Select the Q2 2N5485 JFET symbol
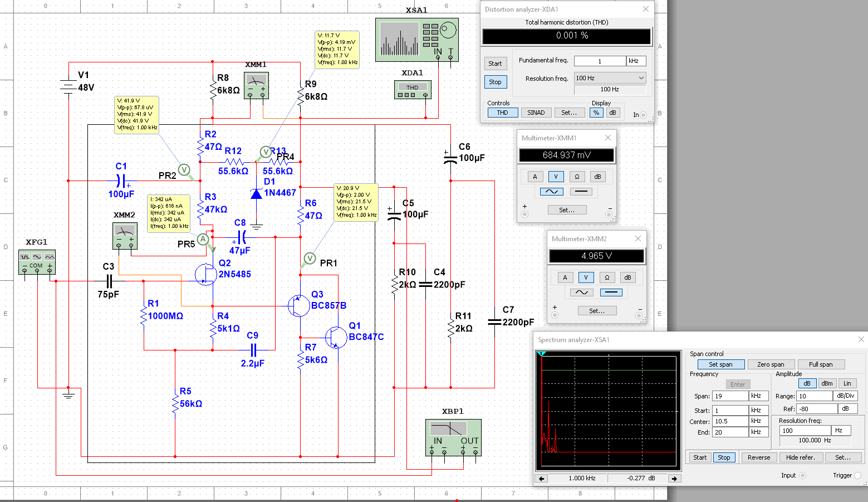 coord(206,274)
